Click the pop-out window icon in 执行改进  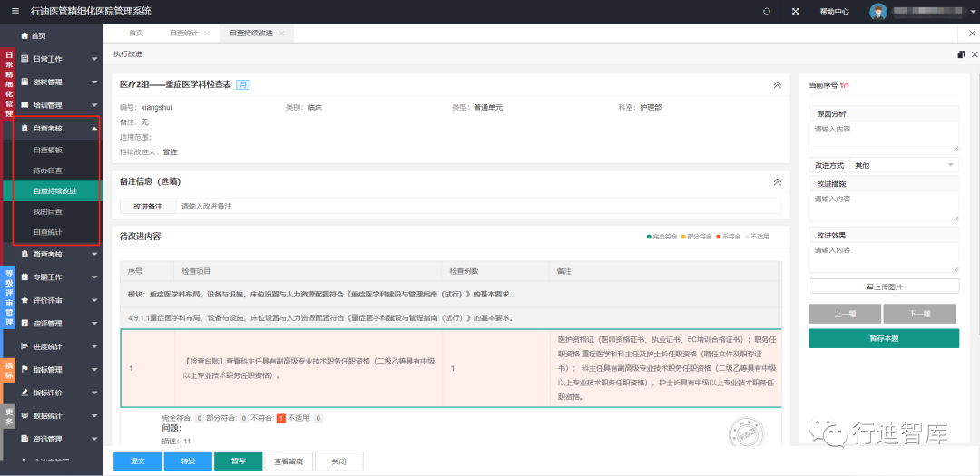click(x=961, y=54)
